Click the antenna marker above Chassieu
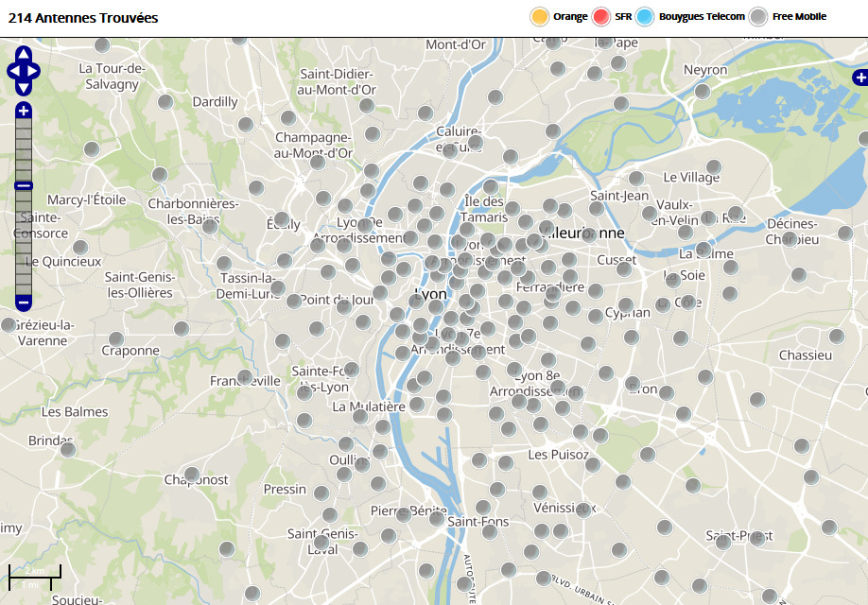This screenshot has height=605, width=868. [836, 336]
